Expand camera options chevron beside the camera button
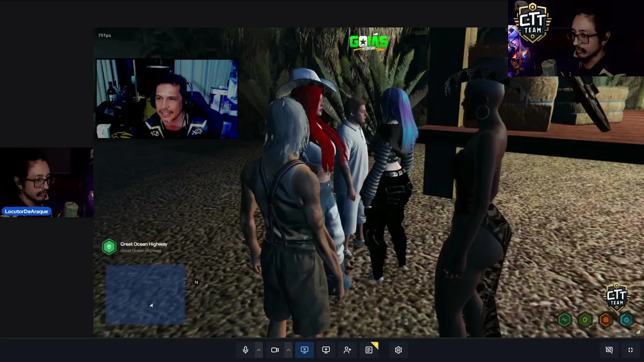Screen dimensions: 644x362 click(288, 350)
